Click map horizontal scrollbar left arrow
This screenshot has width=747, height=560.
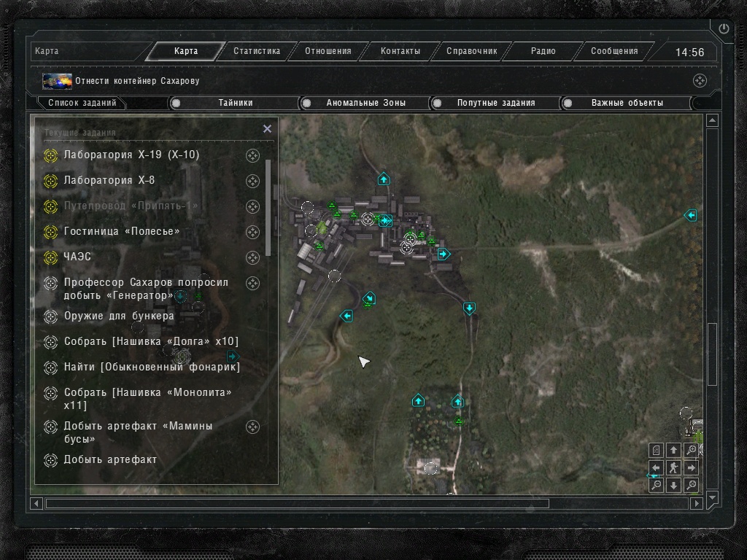(x=36, y=503)
